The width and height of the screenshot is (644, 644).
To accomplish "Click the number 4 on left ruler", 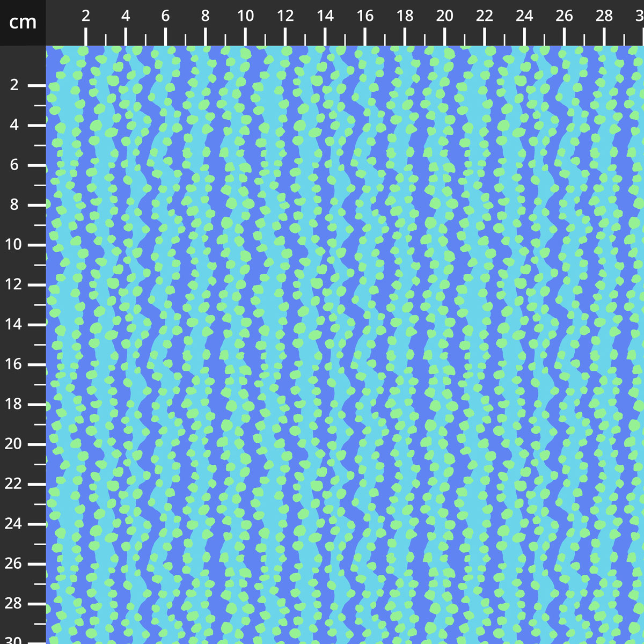I will tap(16, 125).
